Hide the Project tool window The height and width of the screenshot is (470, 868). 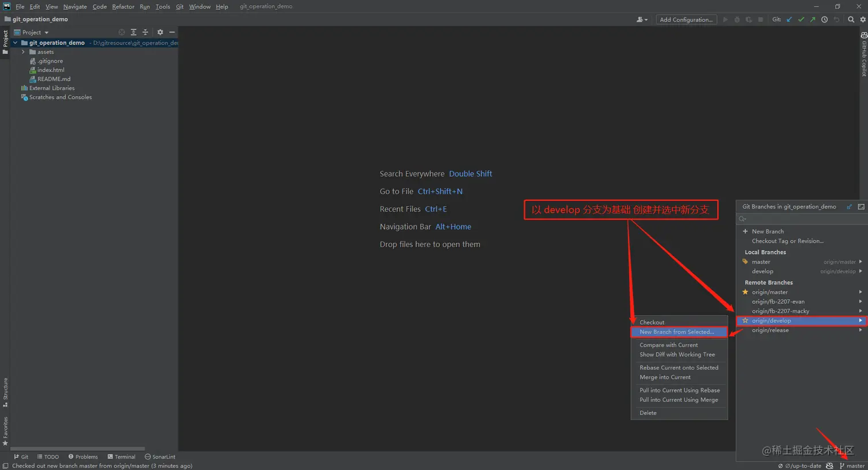(172, 32)
